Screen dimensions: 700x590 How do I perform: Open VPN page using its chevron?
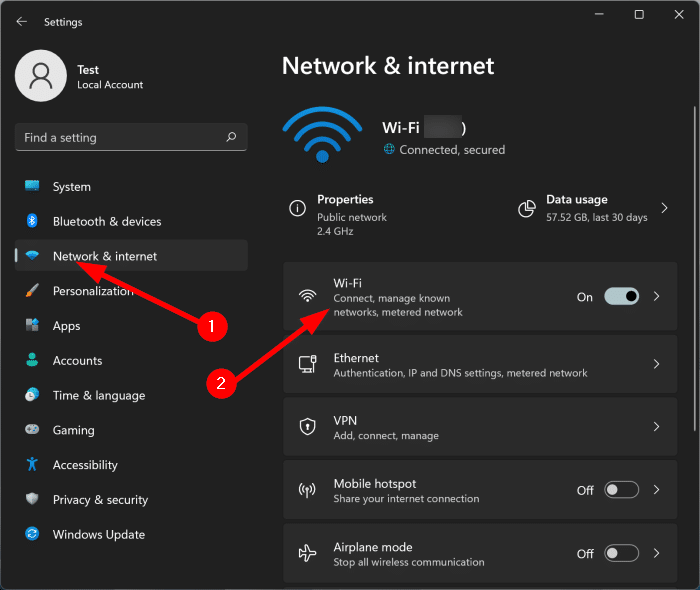point(656,427)
